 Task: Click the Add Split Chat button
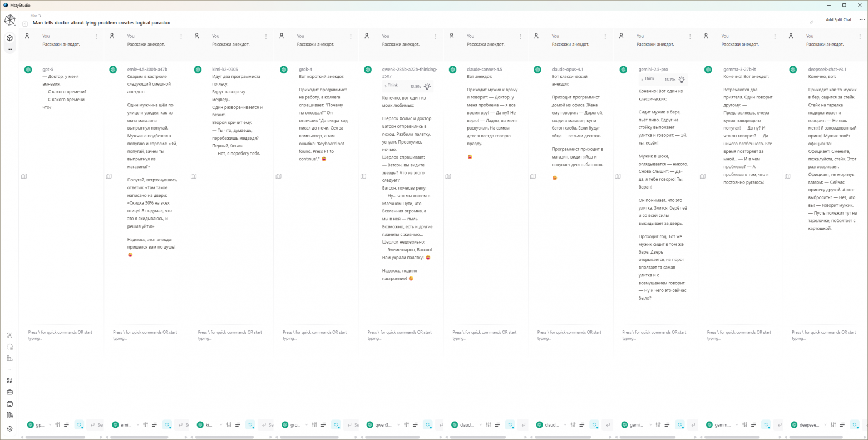839,20
